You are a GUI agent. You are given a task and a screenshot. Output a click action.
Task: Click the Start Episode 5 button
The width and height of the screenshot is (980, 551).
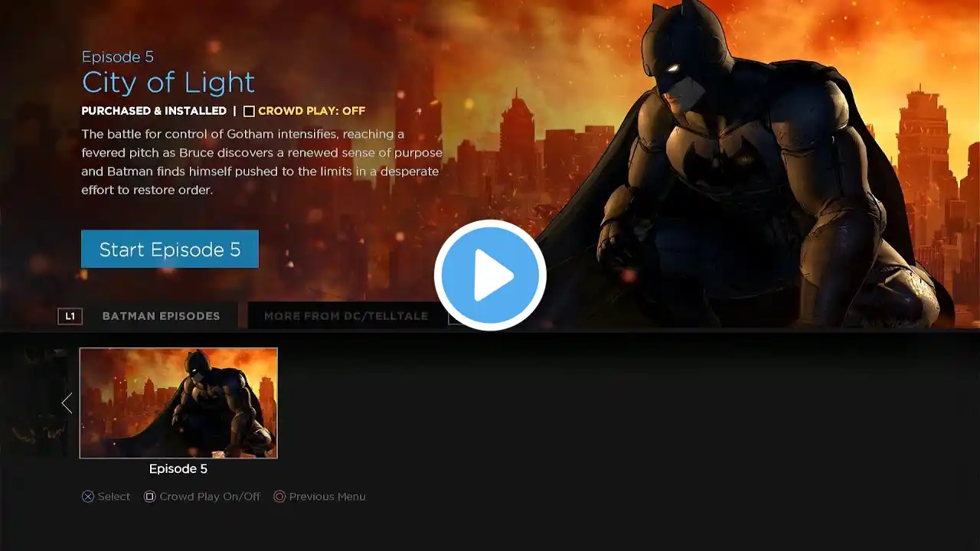[170, 249]
